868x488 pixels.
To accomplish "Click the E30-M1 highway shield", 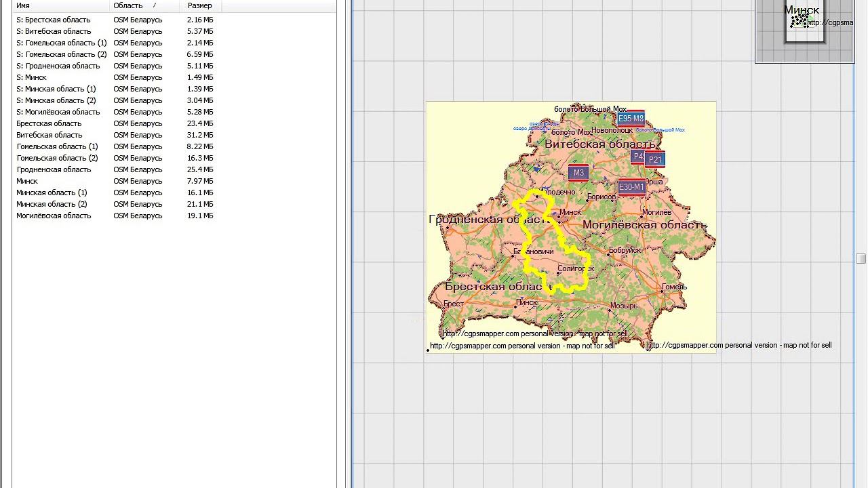I will [x=631, y=187].
